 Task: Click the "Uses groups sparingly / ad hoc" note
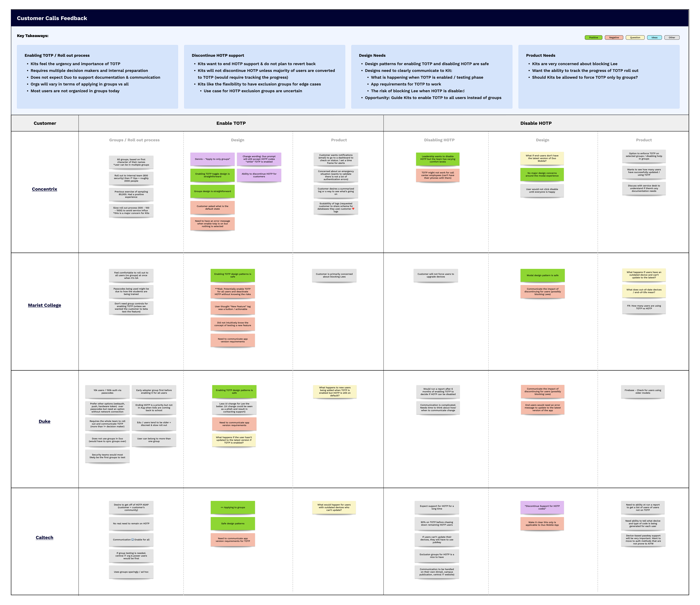(x=131, y=572)
